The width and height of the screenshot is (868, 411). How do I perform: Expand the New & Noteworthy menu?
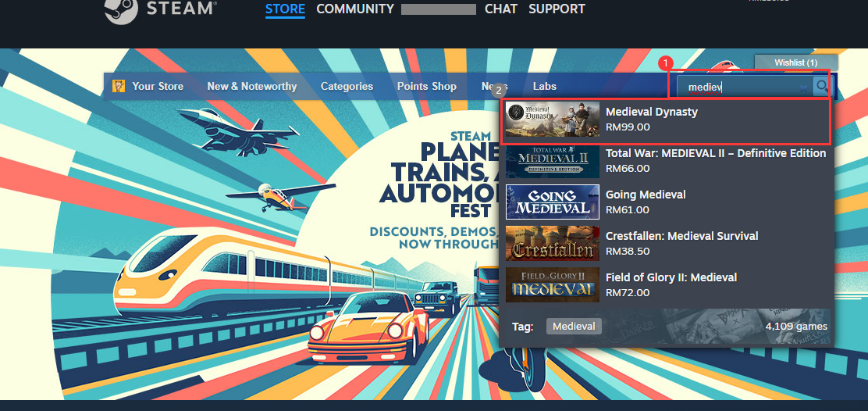tap(252, 87)
